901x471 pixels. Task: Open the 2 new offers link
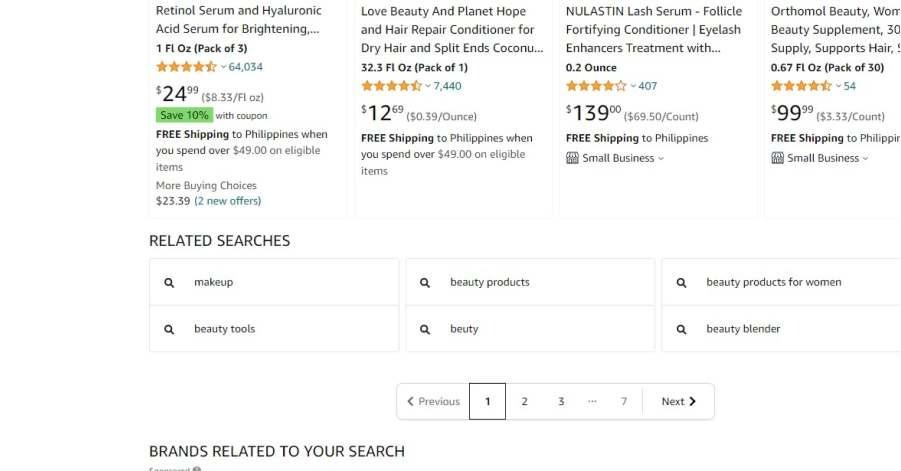click(x=228, y=201)
